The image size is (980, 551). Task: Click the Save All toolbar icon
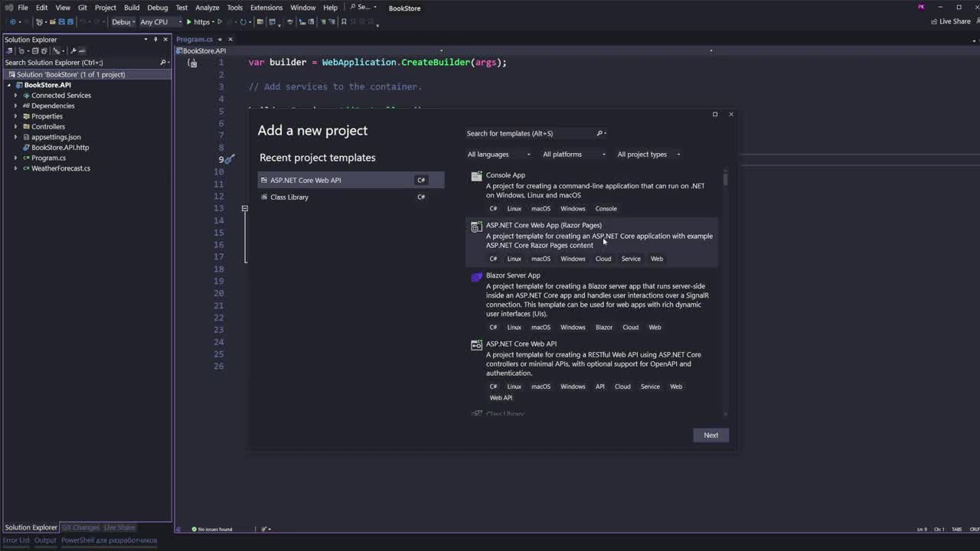(x=70, y=21)
